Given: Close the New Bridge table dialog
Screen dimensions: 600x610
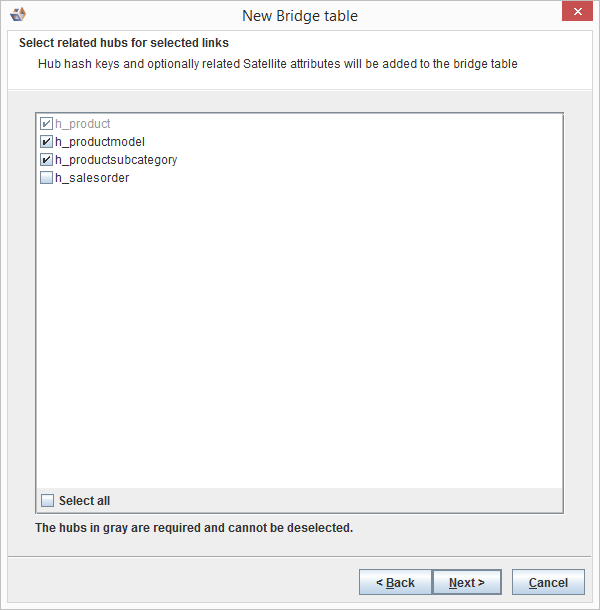Looking at the screenshot, I should click(576, 13).
